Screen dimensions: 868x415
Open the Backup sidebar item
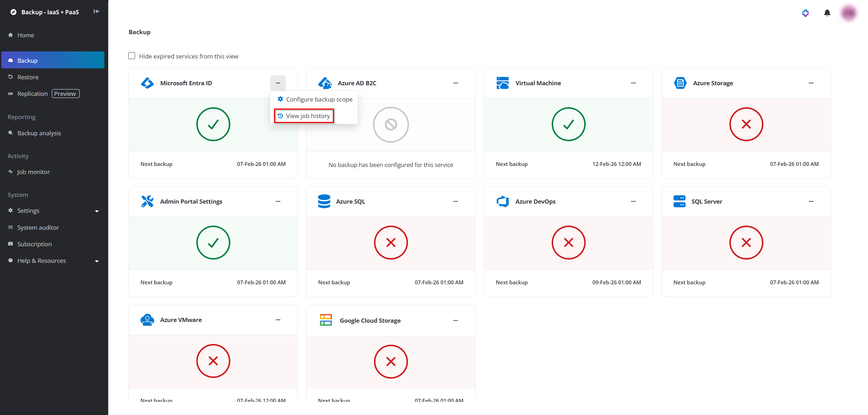[53, 60]
